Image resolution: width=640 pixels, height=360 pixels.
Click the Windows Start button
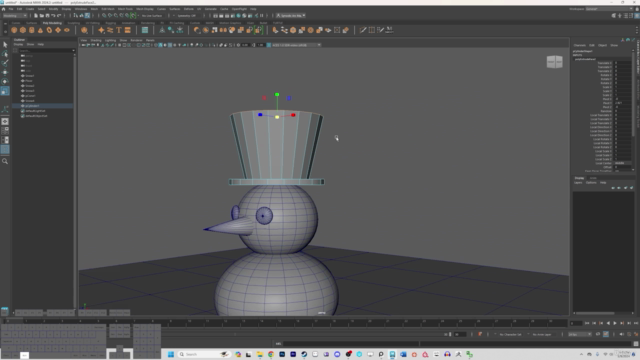coord(171,354)
